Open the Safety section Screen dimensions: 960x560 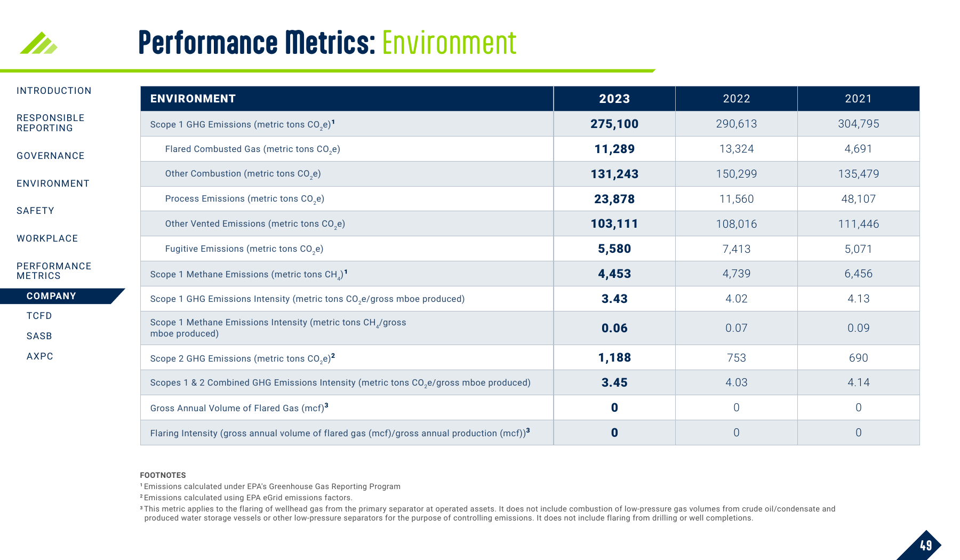(35, 211)
